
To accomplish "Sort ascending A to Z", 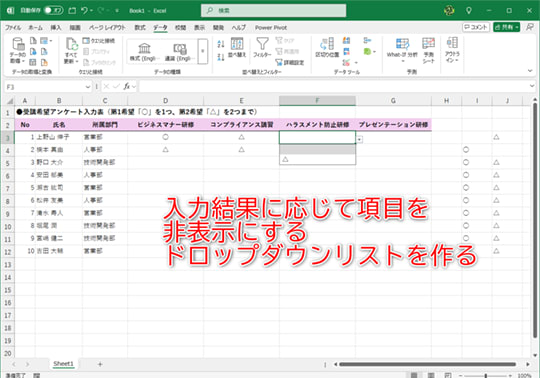I will coord(221,44).
